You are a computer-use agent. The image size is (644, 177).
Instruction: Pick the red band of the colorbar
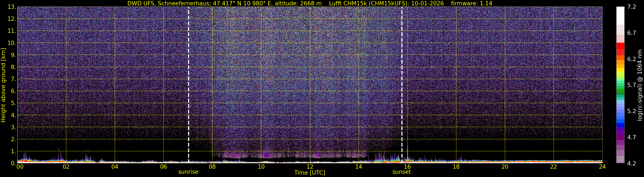point(620,46)
